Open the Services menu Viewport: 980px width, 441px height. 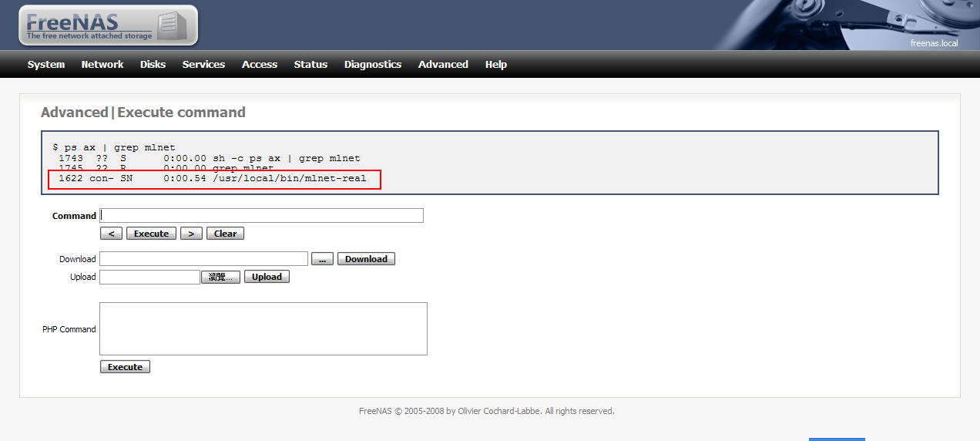(203, 65)
